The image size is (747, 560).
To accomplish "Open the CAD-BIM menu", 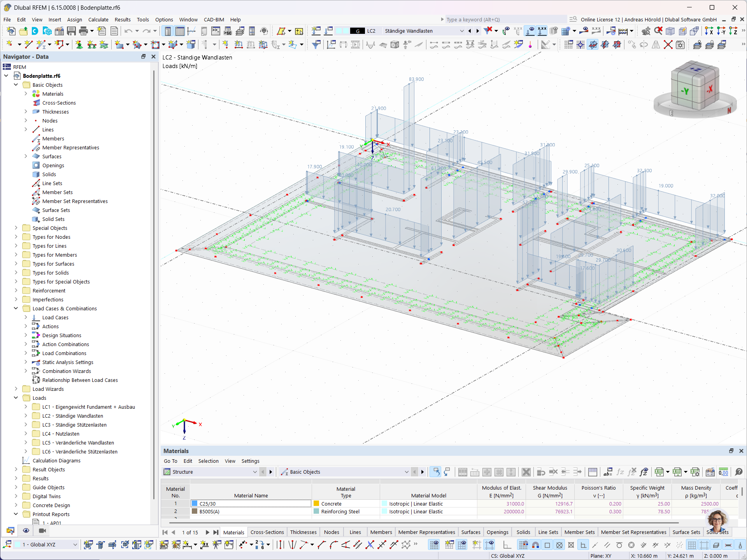I will (x=214, y=19).
